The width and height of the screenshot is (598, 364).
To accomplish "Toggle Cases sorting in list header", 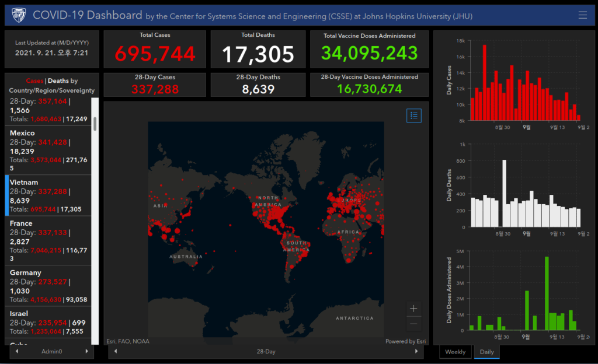I will coord(34,80).
